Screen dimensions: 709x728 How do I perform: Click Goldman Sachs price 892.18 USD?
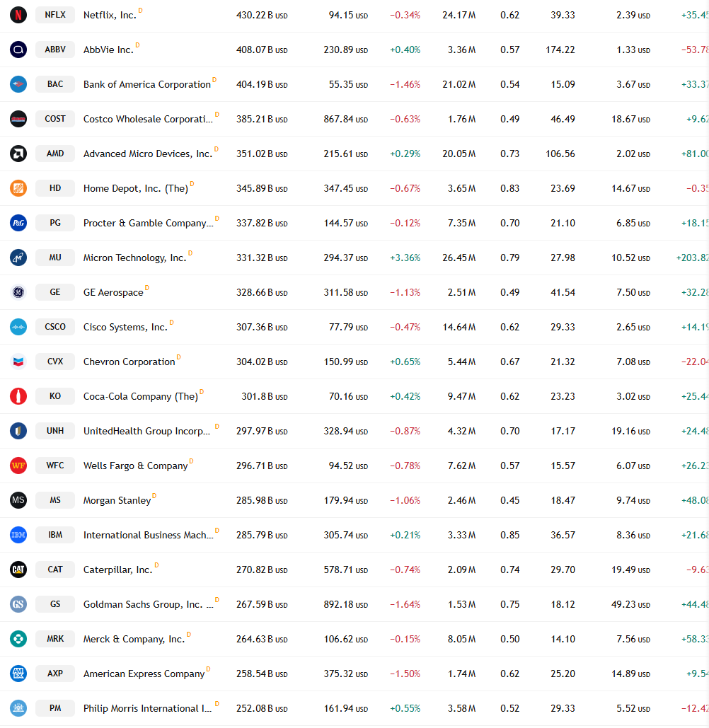tap(346, 604)
